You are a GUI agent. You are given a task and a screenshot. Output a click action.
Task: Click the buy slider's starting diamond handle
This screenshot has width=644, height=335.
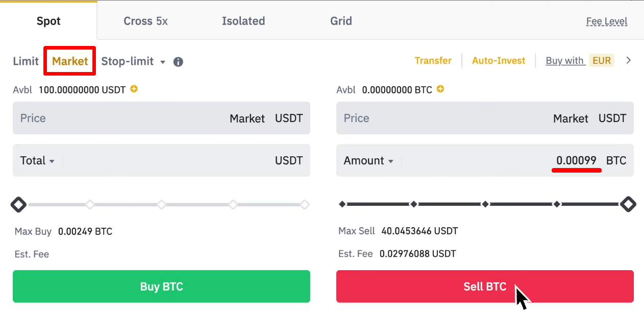click(19, 205)
